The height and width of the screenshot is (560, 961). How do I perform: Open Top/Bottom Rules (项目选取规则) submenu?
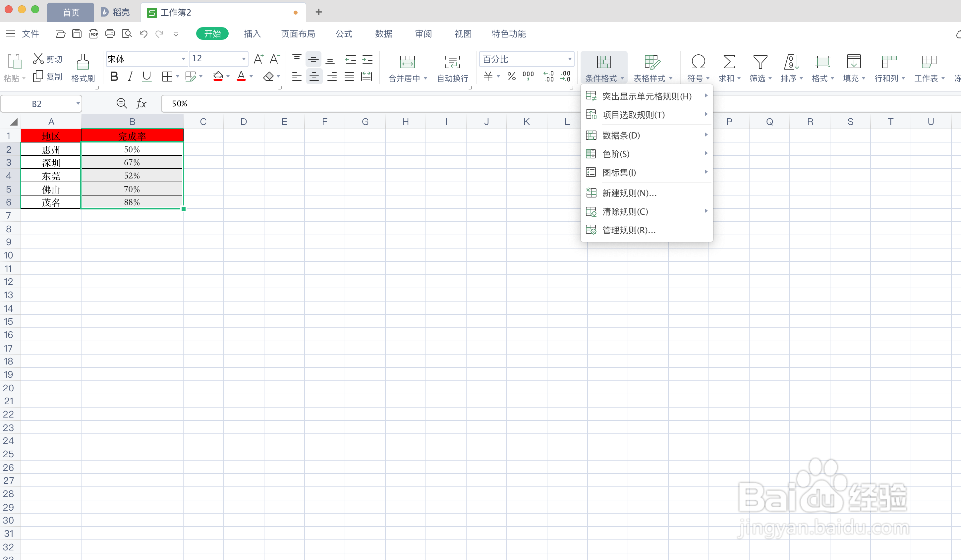tap(647, 114)
